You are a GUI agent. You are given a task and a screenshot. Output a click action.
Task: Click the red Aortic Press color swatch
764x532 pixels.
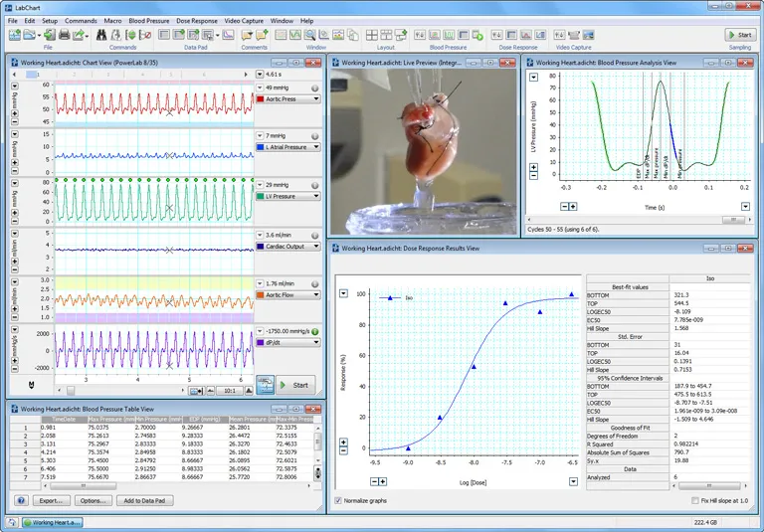coord(260,100)
